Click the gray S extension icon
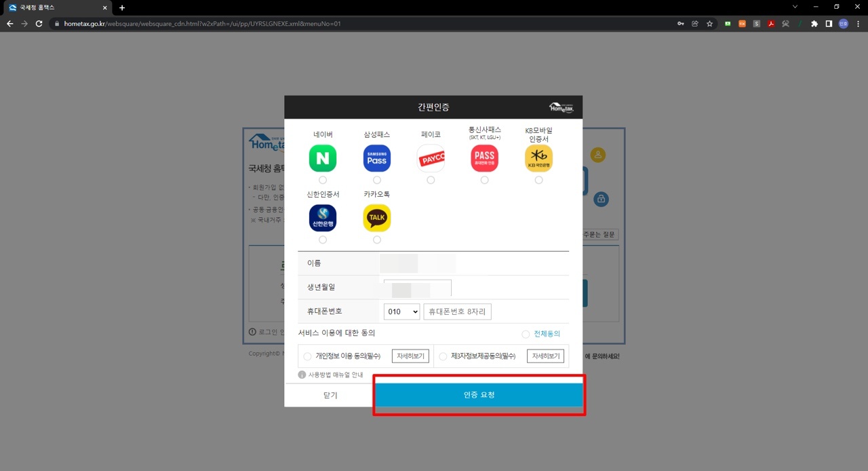Image resolution: width=868 pixels, height=471 pixels. point(757,23)
